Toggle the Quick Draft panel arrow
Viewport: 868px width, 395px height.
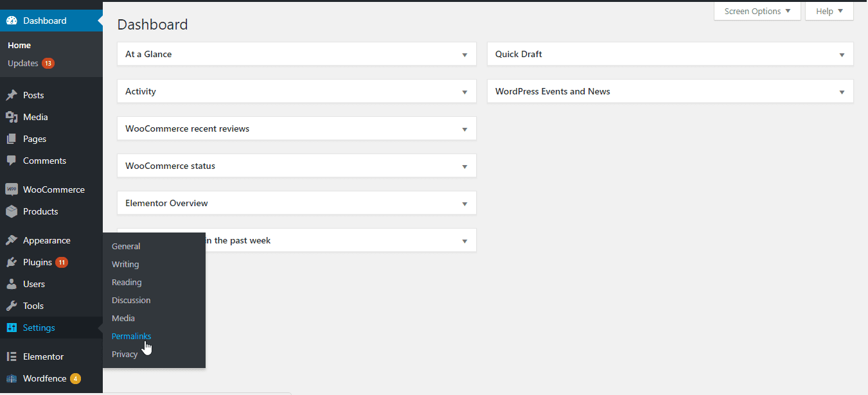pos(842,55)
